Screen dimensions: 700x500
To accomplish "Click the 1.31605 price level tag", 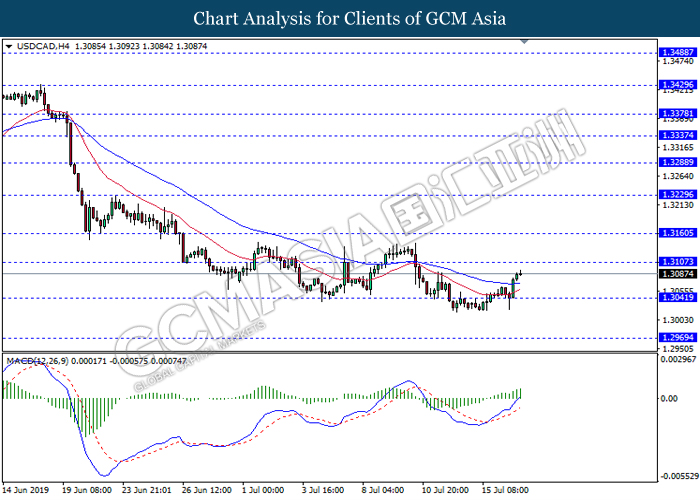I will coord(676,232).
